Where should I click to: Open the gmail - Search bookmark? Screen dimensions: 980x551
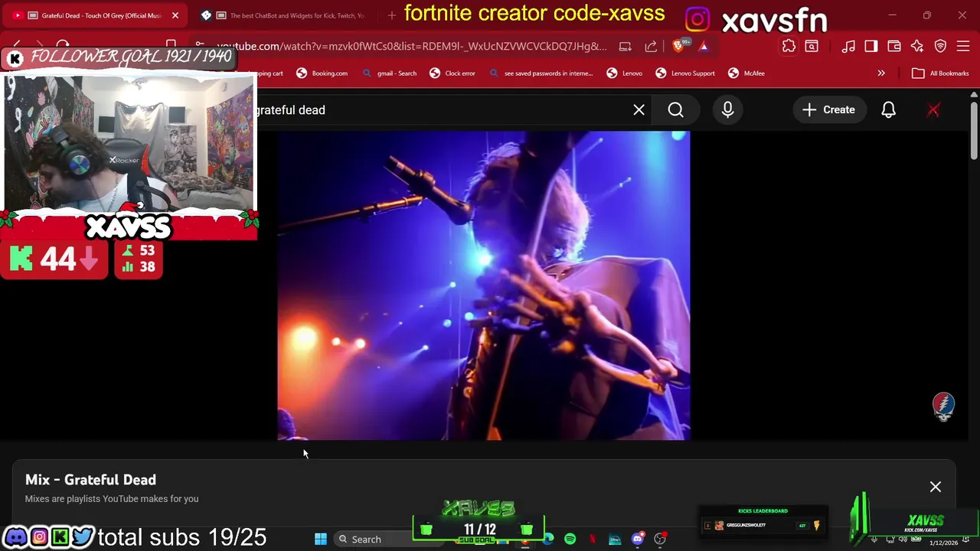[x=389, y=73]
